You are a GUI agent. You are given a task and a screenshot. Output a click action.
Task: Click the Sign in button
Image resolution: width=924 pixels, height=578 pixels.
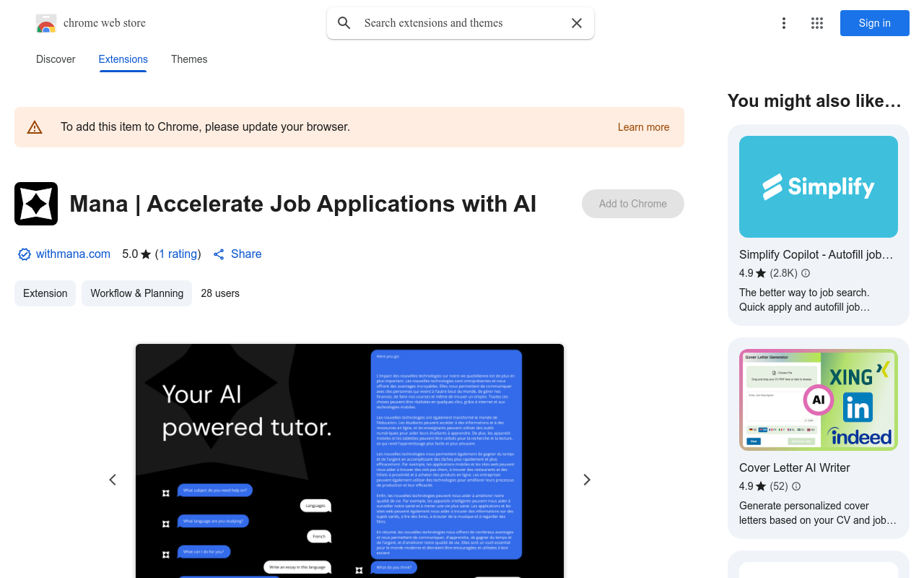click(875, 23)
